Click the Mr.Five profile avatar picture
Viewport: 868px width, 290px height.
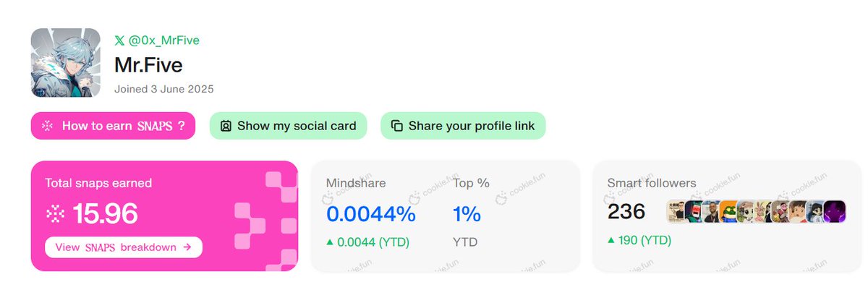pyautogui.click(x=66, y=63)
